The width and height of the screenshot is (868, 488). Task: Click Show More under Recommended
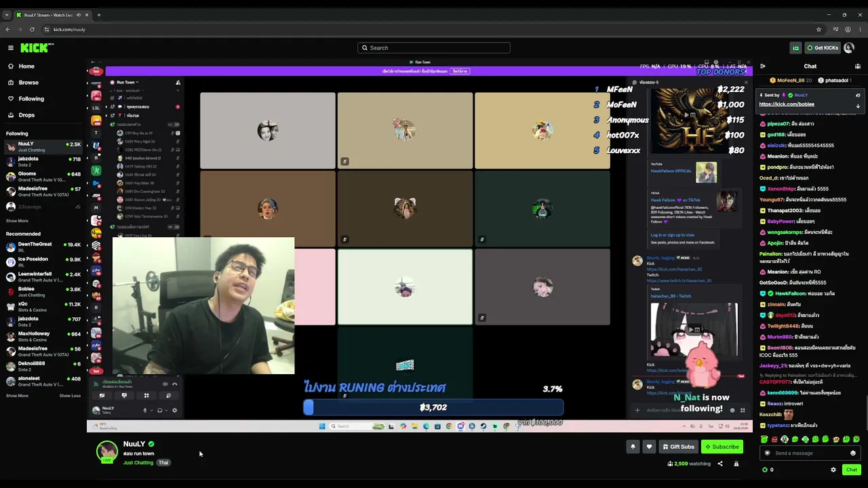tap(17, 396)
